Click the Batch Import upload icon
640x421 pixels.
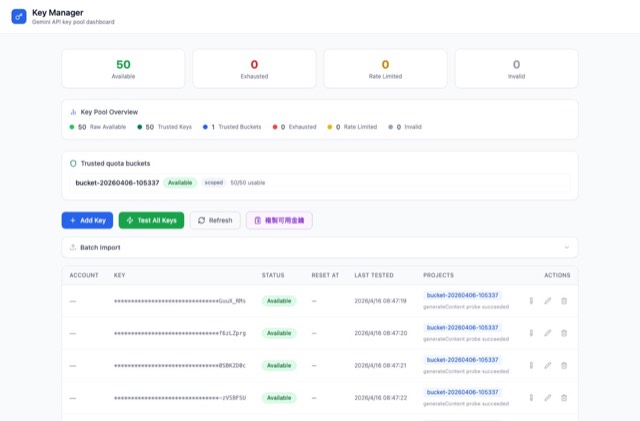[x=73, y=247]
